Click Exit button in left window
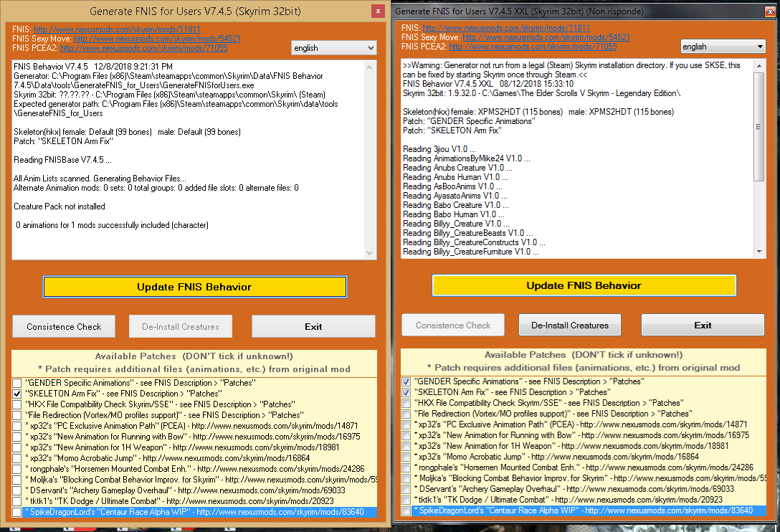This screenshot has width=780, height=532. (313, 326)
